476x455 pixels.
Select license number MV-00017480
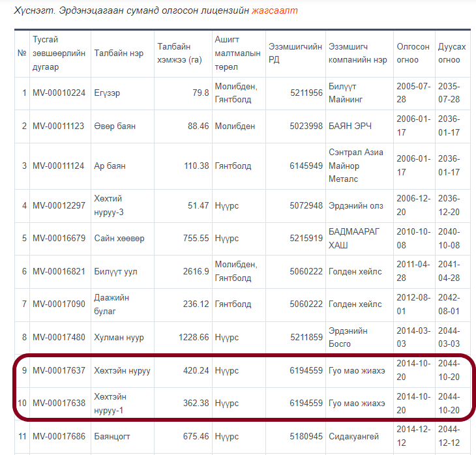point(59,337)
